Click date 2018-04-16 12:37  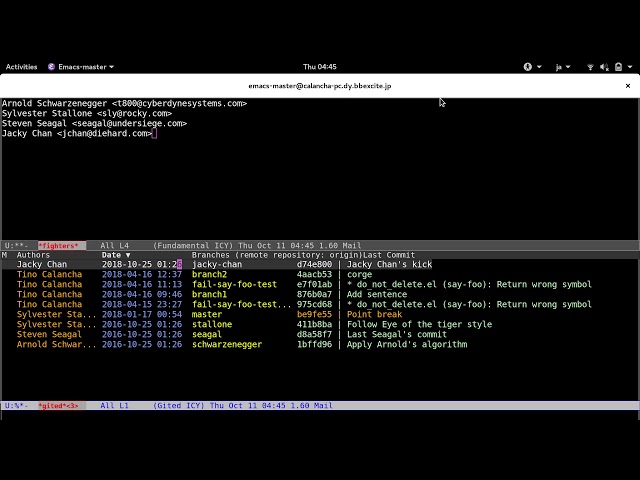pos(142,274)
